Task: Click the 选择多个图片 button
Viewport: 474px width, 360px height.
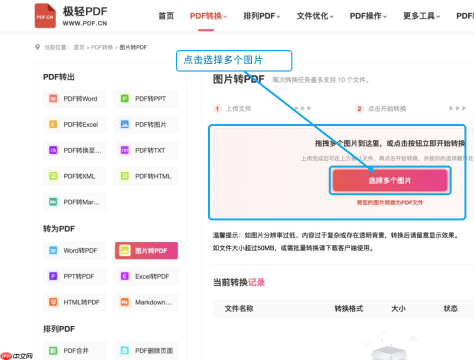Action: 390,180
